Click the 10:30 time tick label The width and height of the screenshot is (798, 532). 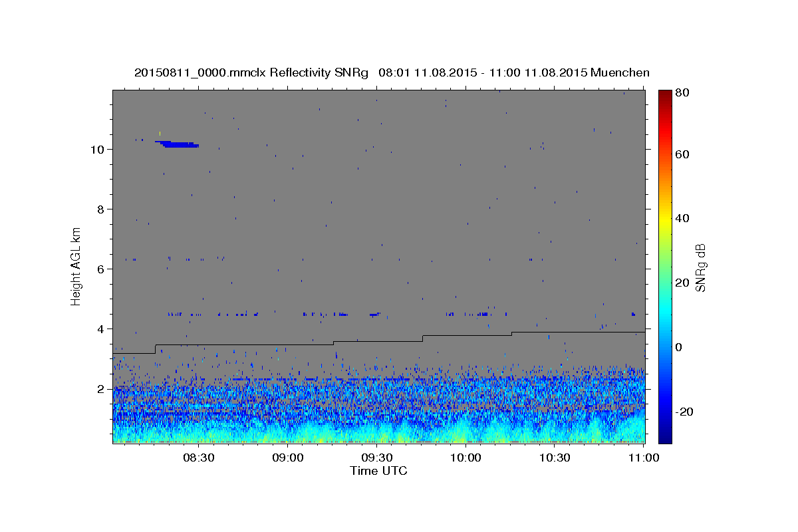[x=555, y=458]
